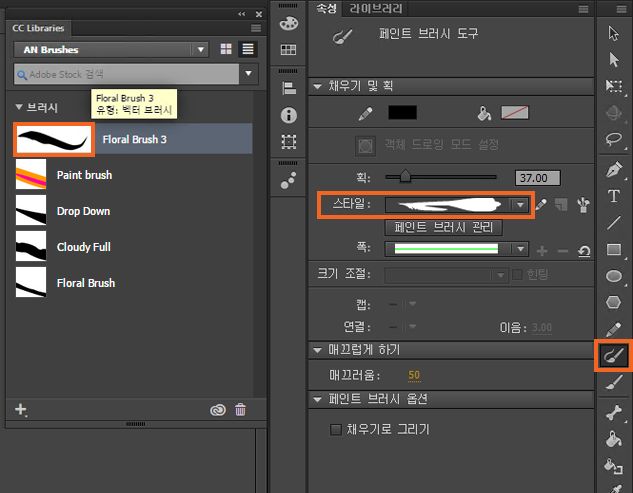Select the Text tool
The width and height of the screenshot is (633, 493).
614,196
